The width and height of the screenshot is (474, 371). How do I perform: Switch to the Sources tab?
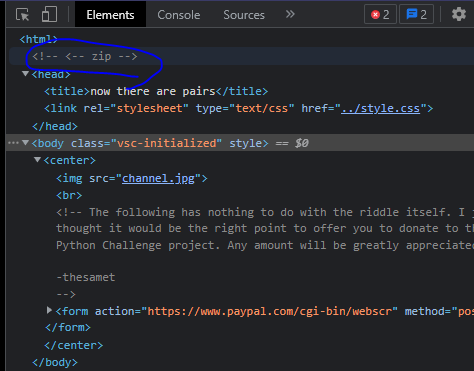244,15
